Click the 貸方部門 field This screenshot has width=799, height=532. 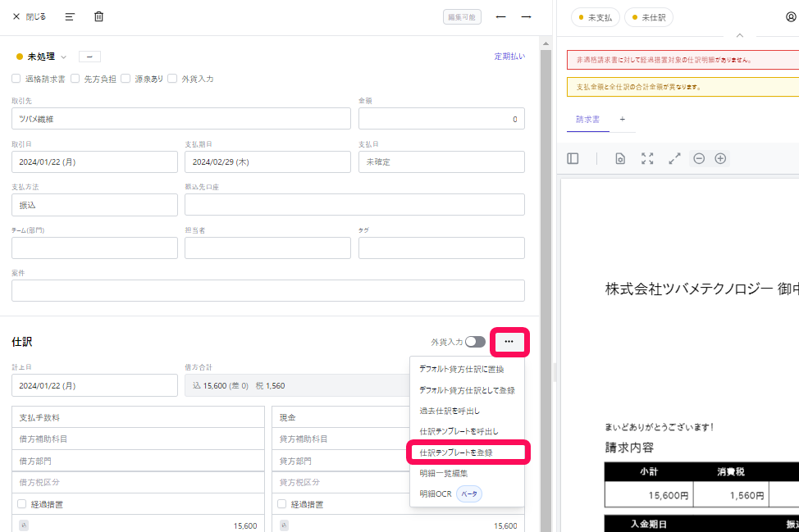[x=340, y=461]
